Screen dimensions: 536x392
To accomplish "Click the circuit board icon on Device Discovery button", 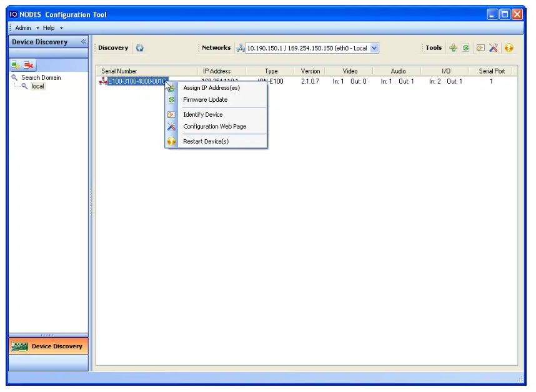I will (x=19, y=346).
